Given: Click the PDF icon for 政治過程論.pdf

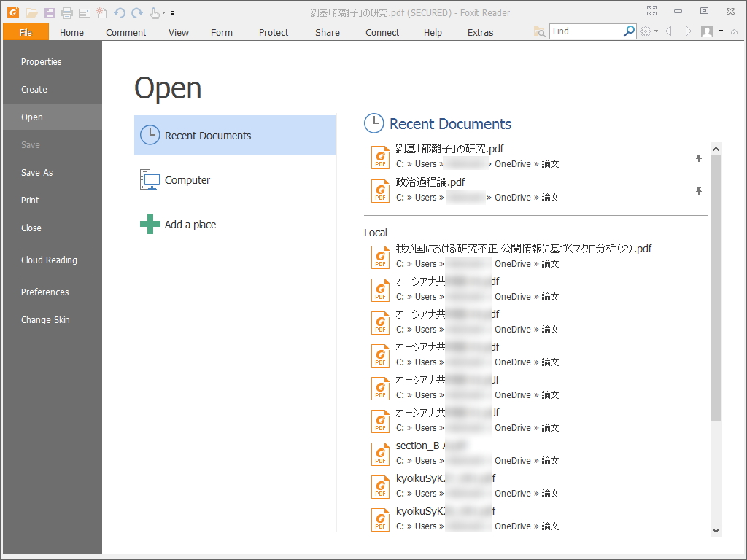Looking at the screenshot, I should (380, 190).
